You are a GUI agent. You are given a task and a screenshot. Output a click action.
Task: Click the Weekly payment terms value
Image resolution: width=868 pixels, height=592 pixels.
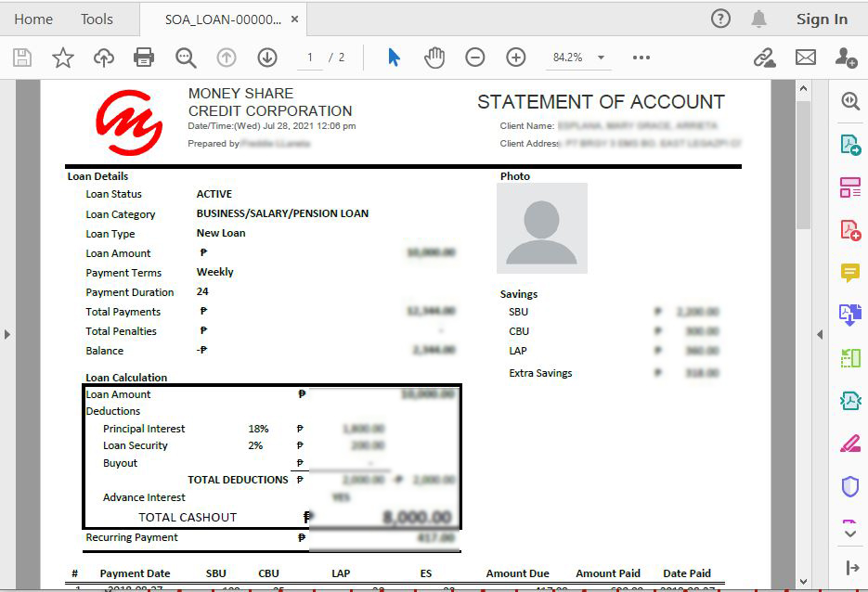tap(214, 272)
